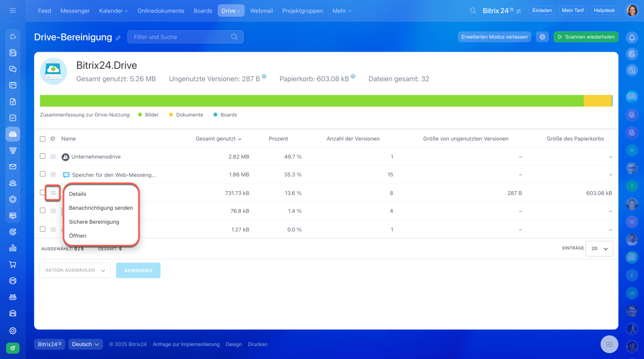Open the robot icon in left sidebar
The width and height of the screenshot is (644, 359).
tap(13, 297)
